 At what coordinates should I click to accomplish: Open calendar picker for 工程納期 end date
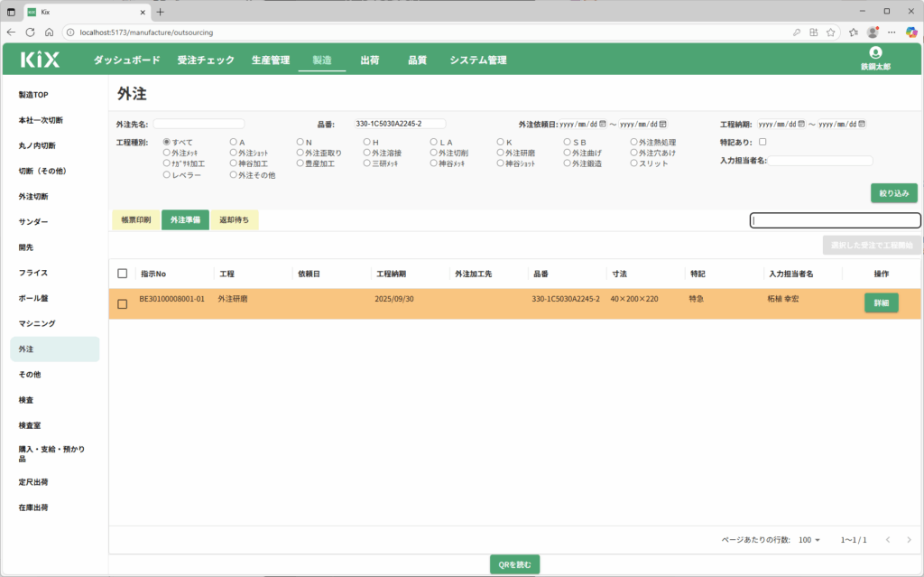[862, 124]
